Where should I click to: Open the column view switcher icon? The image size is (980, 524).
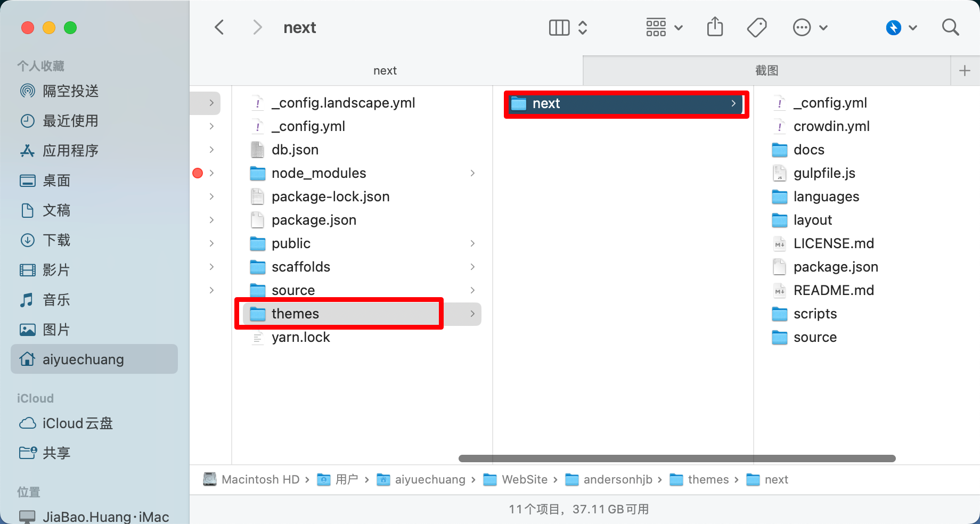pyautogui.click(x=568, y=27)
